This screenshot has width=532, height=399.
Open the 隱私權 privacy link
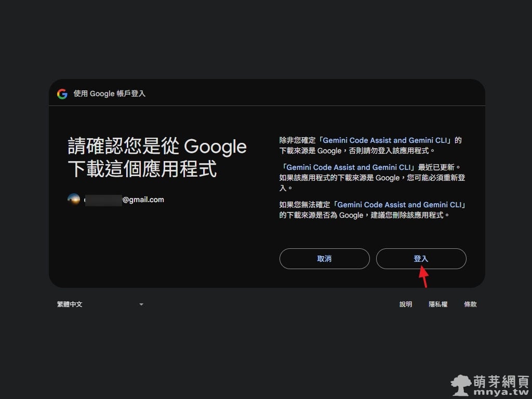point(438,304)
